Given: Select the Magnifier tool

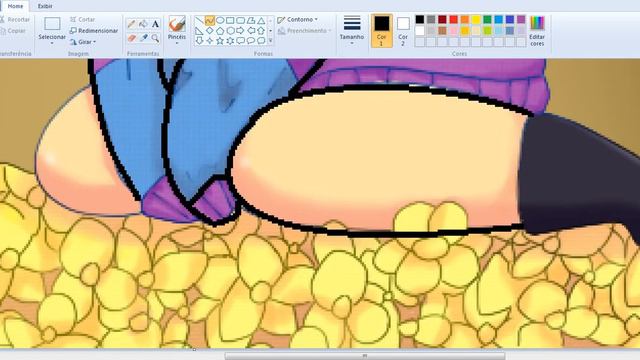Looking at the screenshot, I should click(x=156, y=38).
